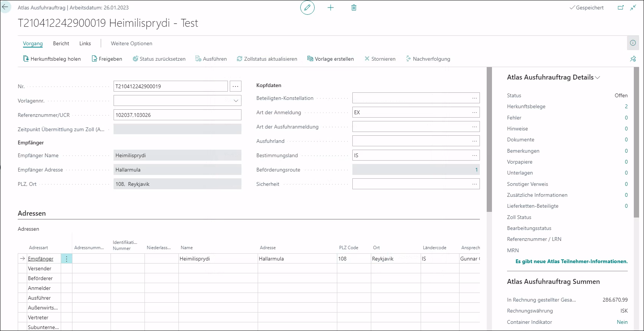Click neue Atlas Teilnehmer-Informationen link
This screenshot has width=644, height=331.
tap(572, 261)
